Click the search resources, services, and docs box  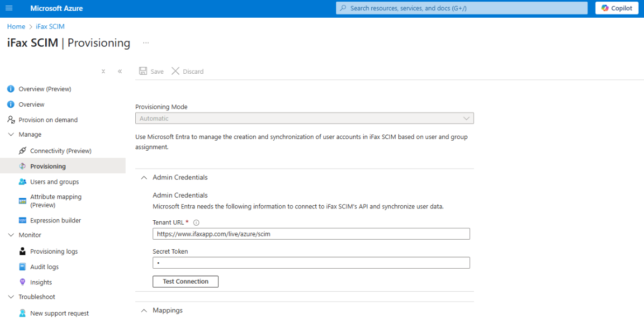coord(462,8)
